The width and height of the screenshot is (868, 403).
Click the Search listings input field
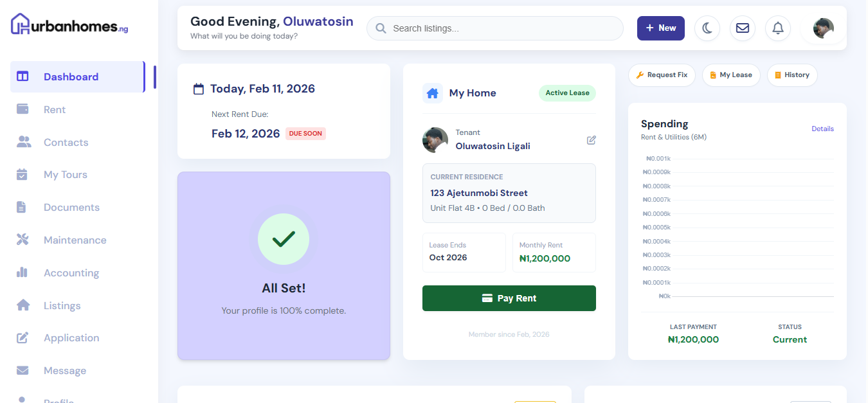coord(494,28)
